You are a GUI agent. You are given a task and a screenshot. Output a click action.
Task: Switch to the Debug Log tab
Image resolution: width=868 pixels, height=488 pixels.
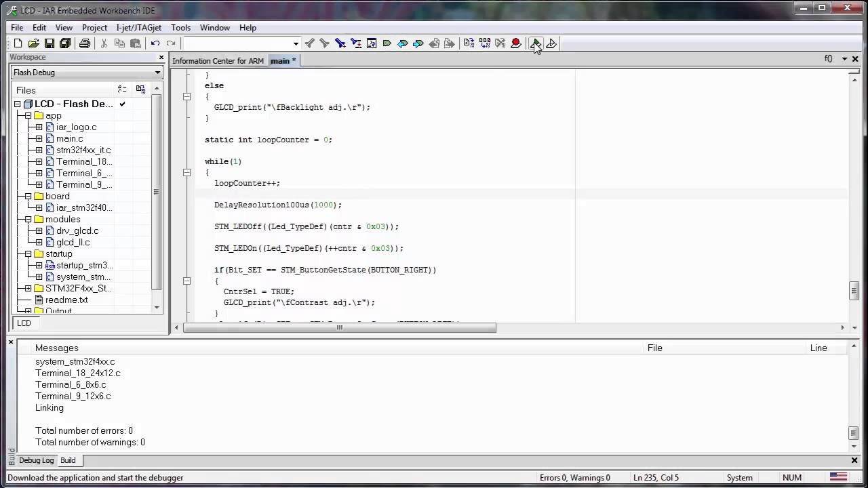click(x=36, y=460)
